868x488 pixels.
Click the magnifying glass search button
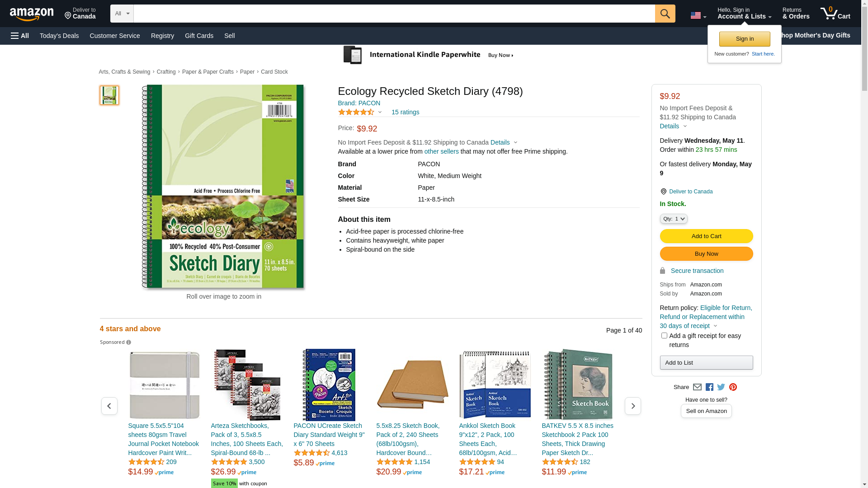[x=665, y=14]
